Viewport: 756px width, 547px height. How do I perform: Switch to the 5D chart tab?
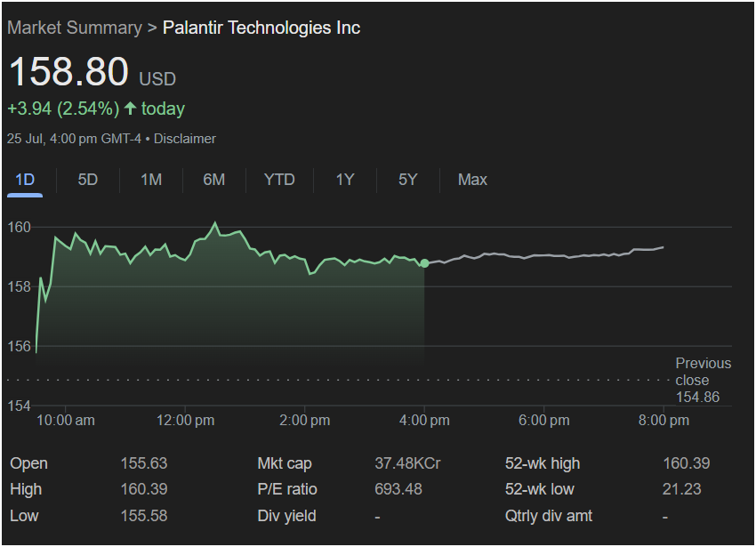88,180
